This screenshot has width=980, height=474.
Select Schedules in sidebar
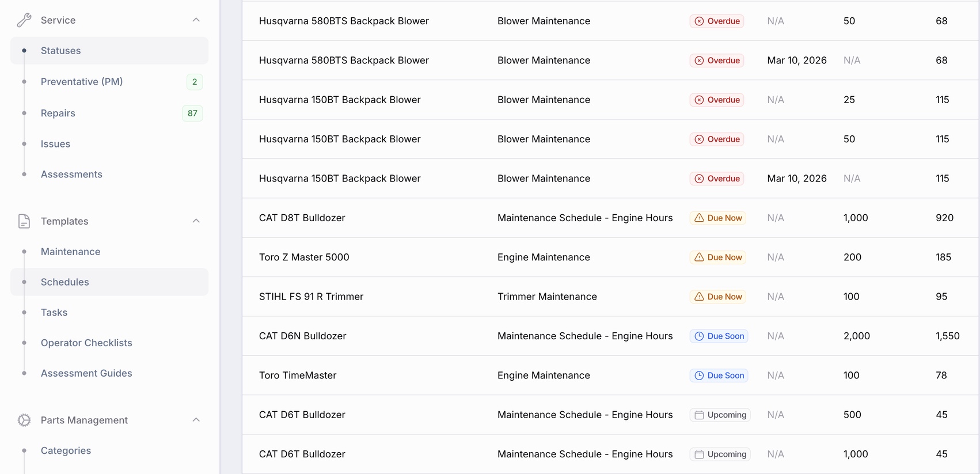click(109, 282)
